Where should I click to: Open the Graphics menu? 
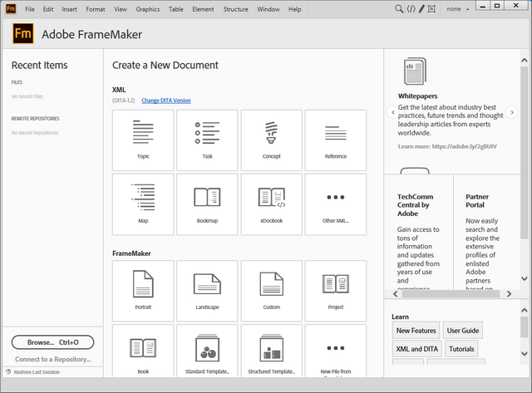click(148, 9)
